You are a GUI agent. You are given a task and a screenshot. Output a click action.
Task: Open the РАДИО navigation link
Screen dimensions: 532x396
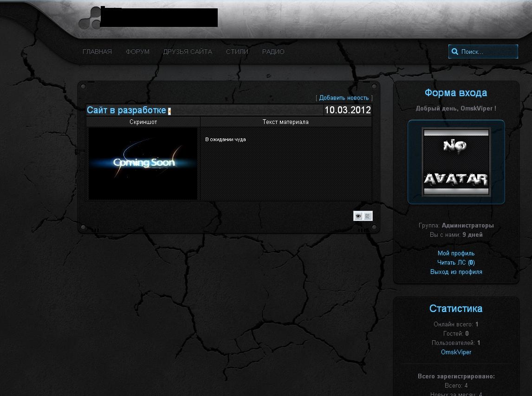[x=273, y=52]
